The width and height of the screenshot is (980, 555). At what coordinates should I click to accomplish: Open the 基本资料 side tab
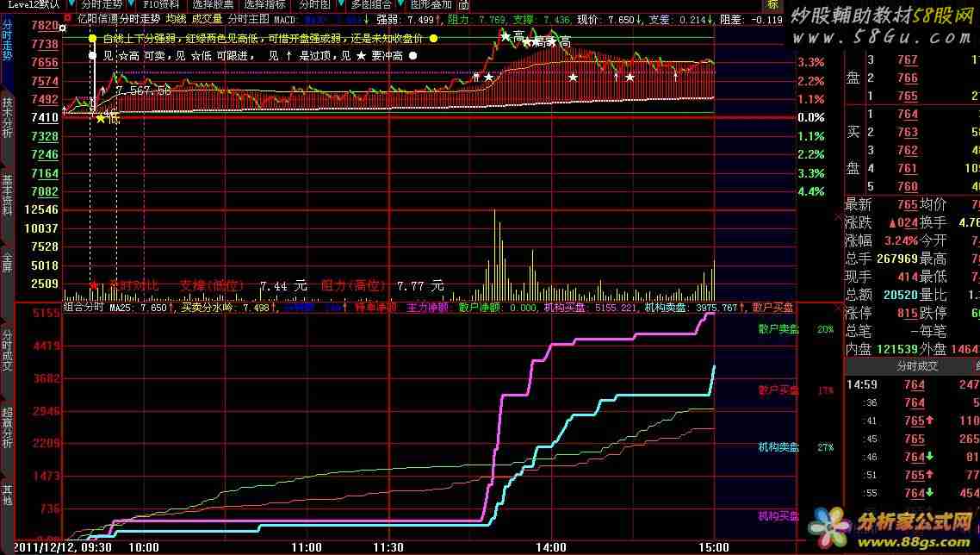point(7,196)
